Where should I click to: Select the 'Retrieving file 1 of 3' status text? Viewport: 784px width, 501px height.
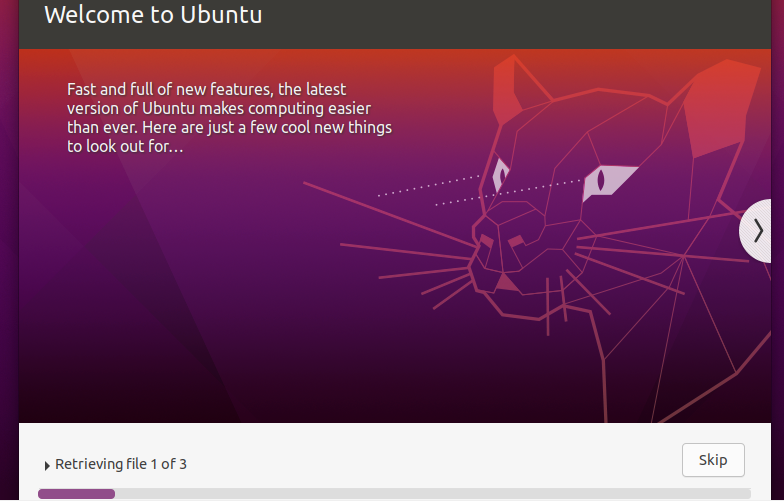coord(121,464)
